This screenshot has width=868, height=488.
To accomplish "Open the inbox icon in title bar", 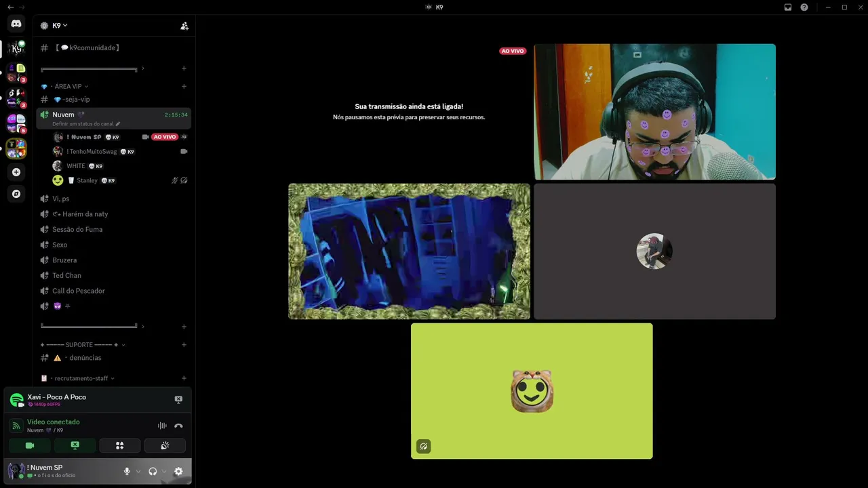I will (788, 7).
